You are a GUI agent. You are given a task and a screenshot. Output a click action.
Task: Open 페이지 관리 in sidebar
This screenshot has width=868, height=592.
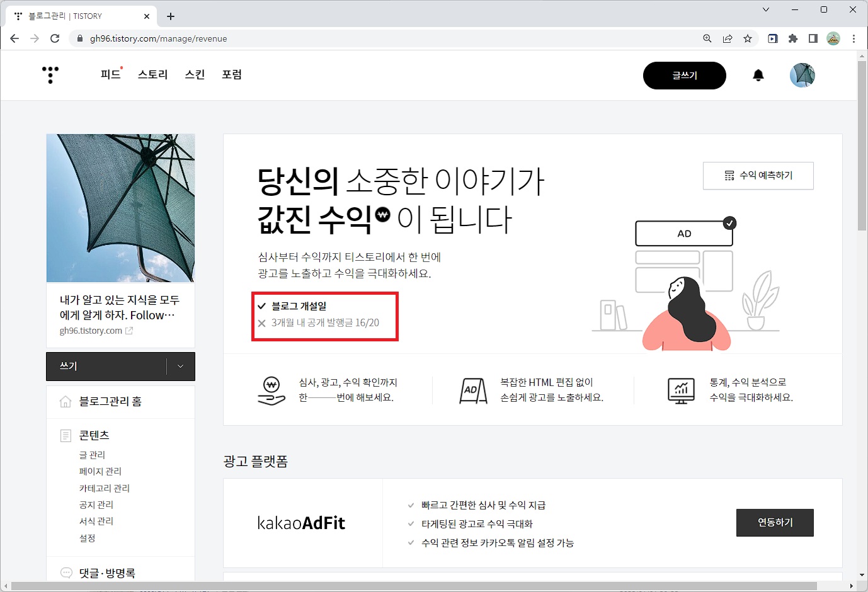pyautogui.click(x=100, y=471)
